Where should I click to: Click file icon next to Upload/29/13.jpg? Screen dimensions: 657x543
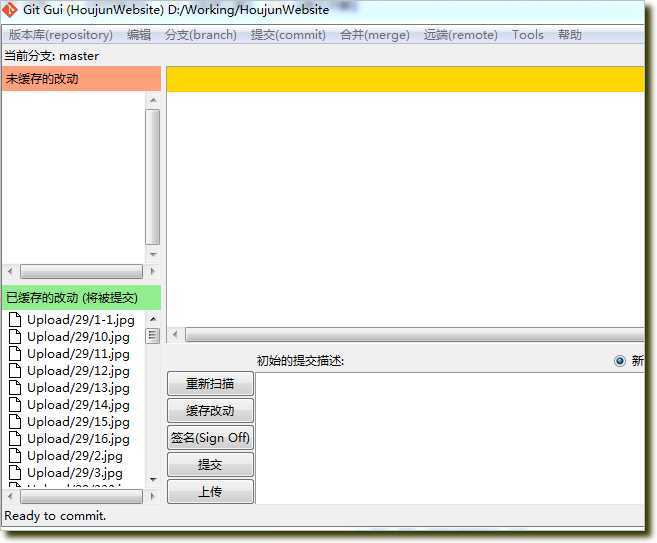click(15, 388)
